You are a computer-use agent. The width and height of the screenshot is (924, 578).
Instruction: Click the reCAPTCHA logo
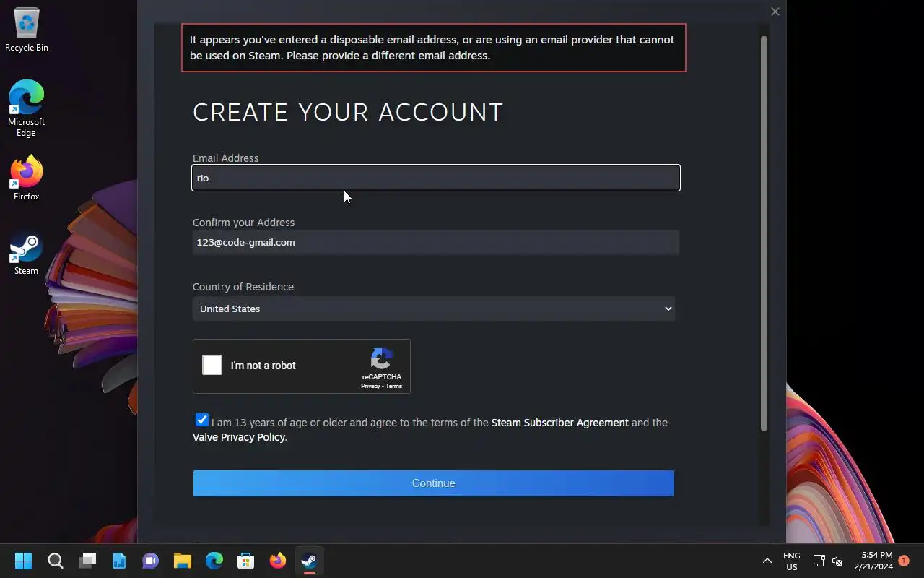pyautogui.click(x=382, y=358)
